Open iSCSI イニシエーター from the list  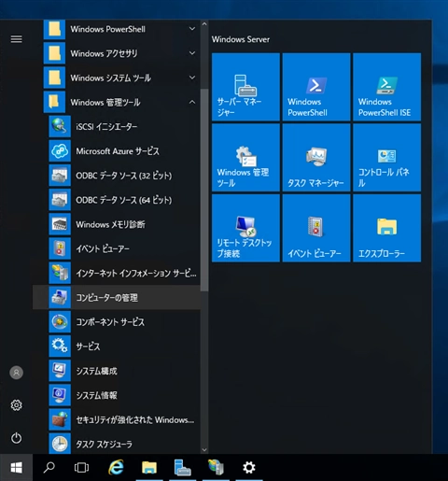pos(117,127)
